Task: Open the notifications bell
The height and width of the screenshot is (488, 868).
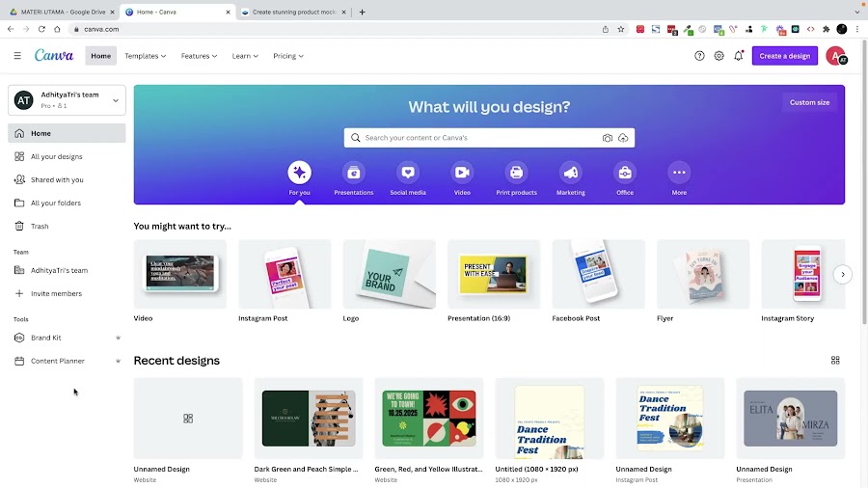Action: click(x=739, y=56)
